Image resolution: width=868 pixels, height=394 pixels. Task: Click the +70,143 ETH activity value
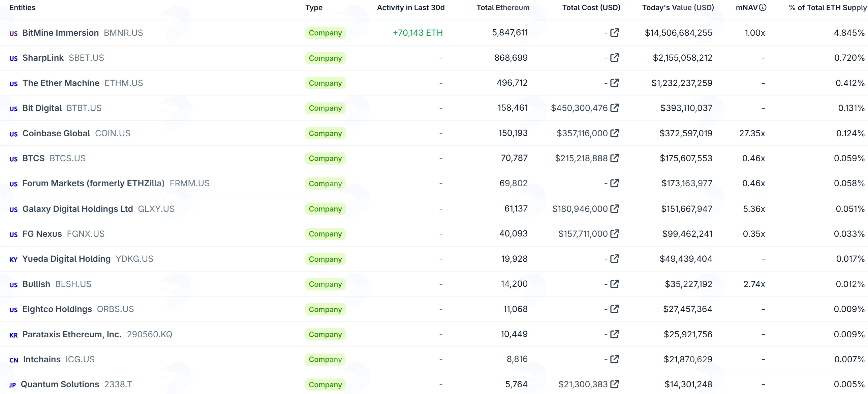coord(418,33)
